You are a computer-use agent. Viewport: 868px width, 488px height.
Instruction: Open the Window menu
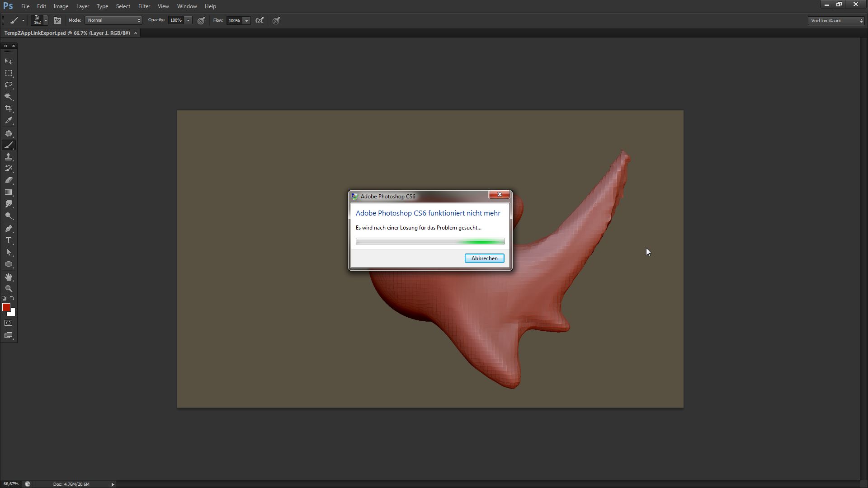187,6
